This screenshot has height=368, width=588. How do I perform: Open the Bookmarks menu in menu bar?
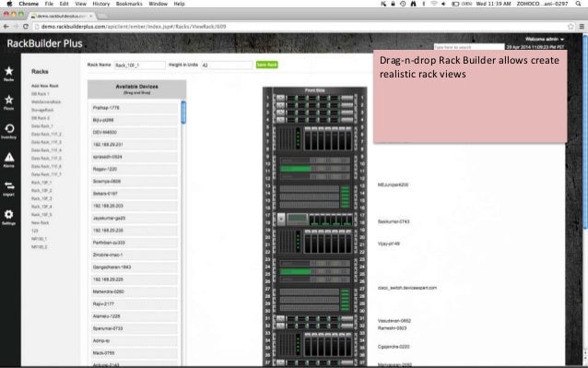pyautogui.click(x=129, y=4)
